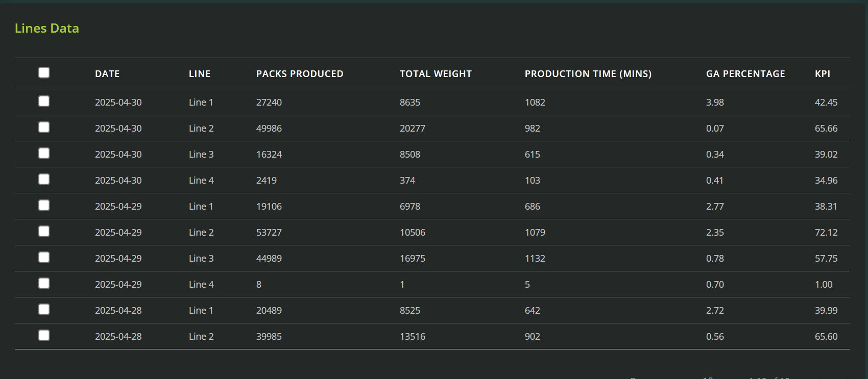Check the 2025-04-29 Line 1 row checkbox
This screenshot has height=379, width=868.
[44, 206]
